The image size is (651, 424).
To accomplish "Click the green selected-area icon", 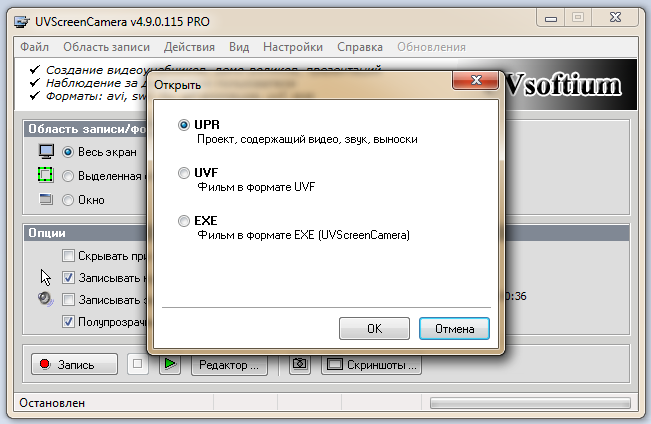I will click(x=45, y=174).
